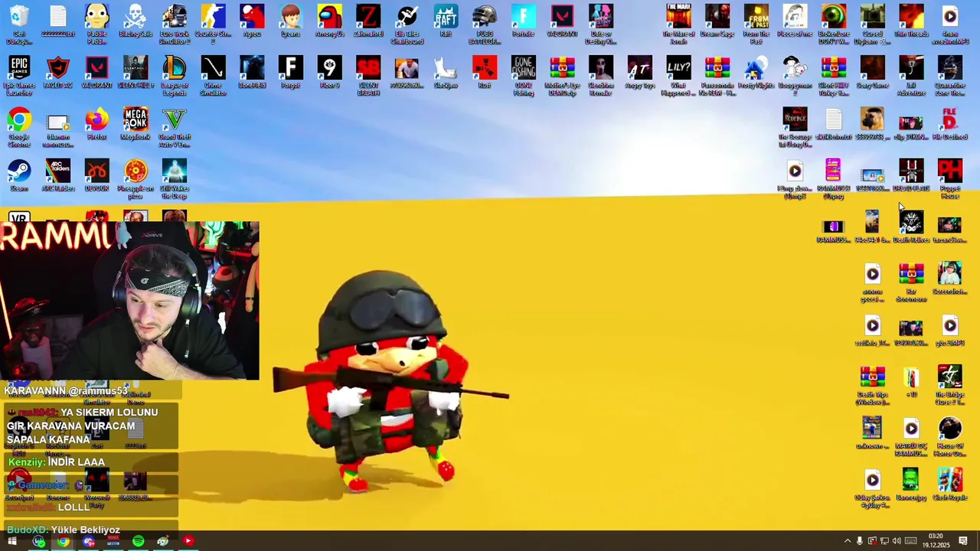Open Pineapple on pizza shortcut
980x551 pixels.
(x=136, y=178)
